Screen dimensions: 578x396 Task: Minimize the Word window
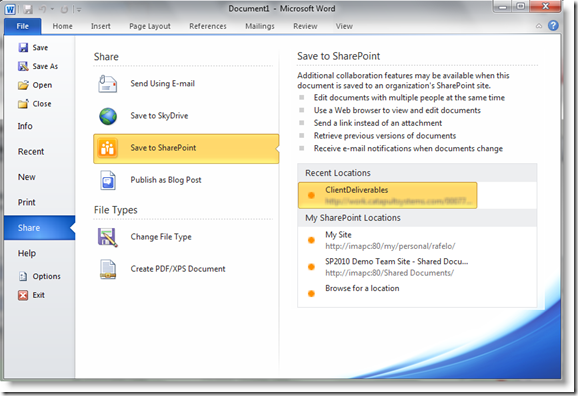[502, 7]
